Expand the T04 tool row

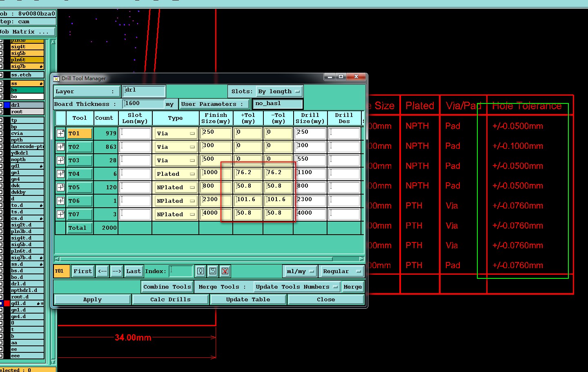tap(60, 174)
